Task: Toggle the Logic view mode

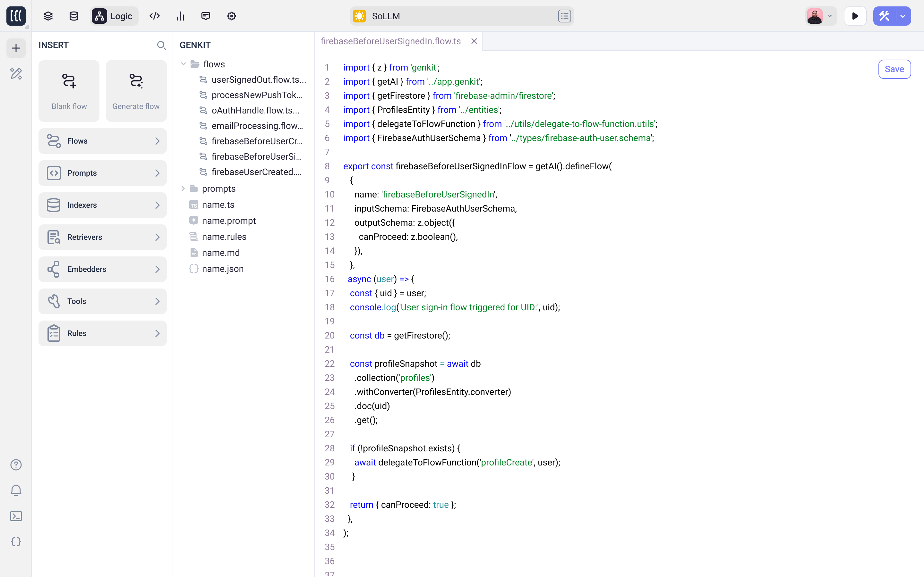Action: [x=113, y=16]
